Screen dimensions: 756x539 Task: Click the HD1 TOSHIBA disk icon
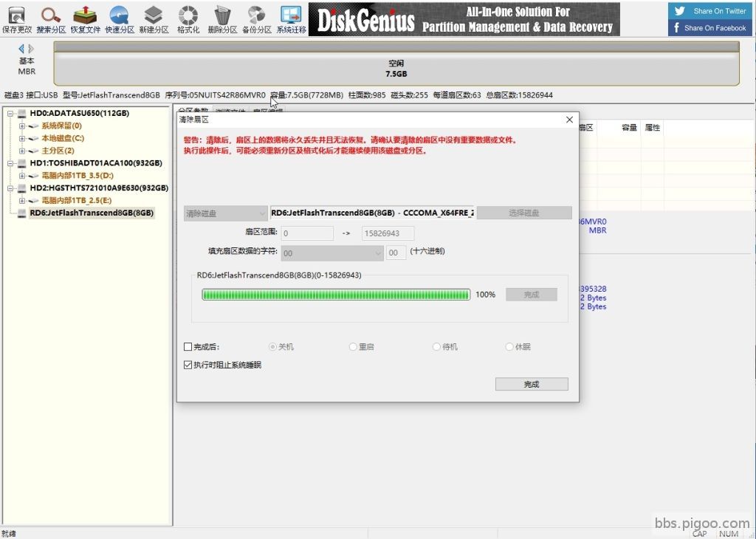coord(21,163)
